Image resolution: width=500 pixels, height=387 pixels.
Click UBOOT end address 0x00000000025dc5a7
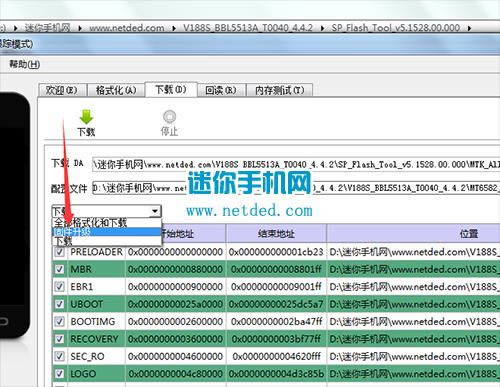[x=276, y=304]
